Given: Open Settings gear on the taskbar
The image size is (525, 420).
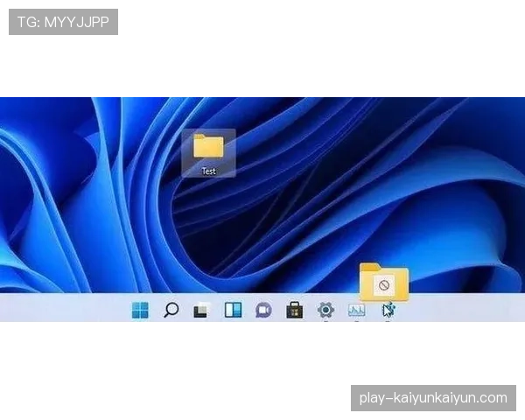Looking at the screenshot, I should click(x=325, y=310).
